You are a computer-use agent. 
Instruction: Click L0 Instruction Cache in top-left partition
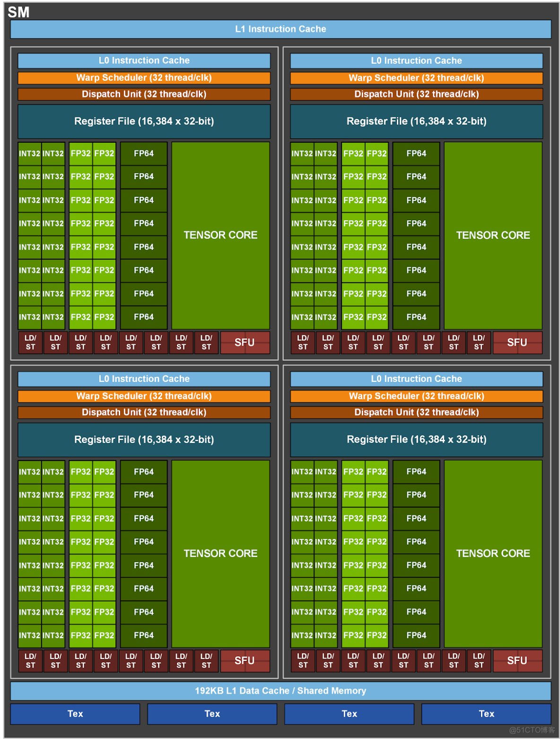144,61
